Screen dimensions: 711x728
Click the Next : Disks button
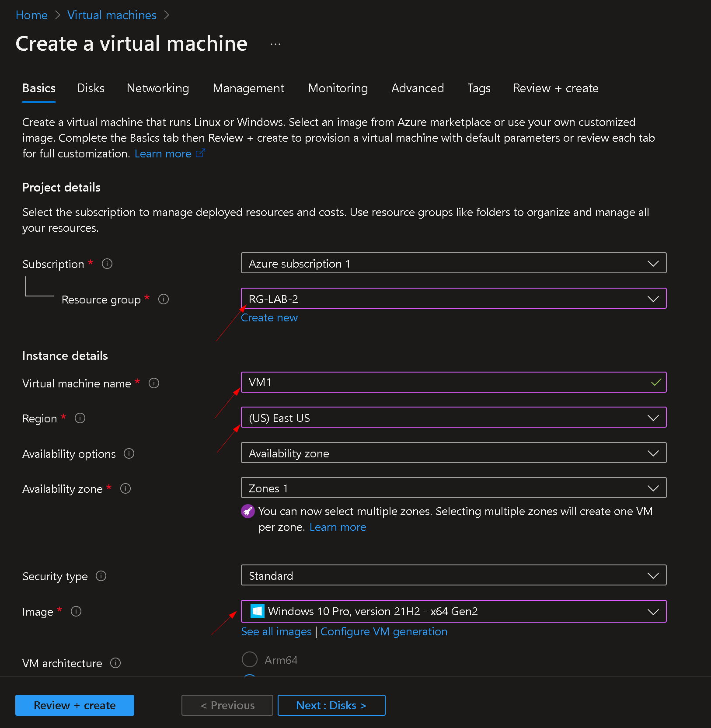click(x=331, y=705)
